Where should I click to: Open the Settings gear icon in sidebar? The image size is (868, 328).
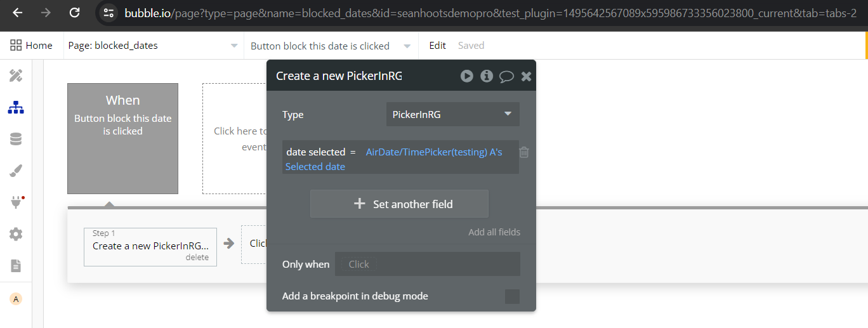(x=16, y=234)
